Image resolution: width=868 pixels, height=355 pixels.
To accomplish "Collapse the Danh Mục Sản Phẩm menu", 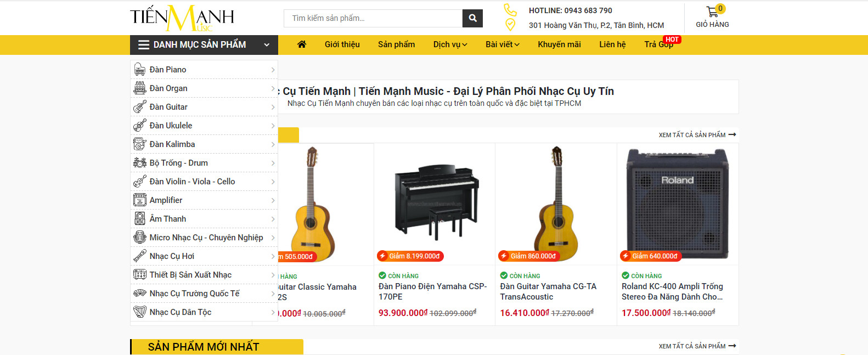I will point(267,45).
